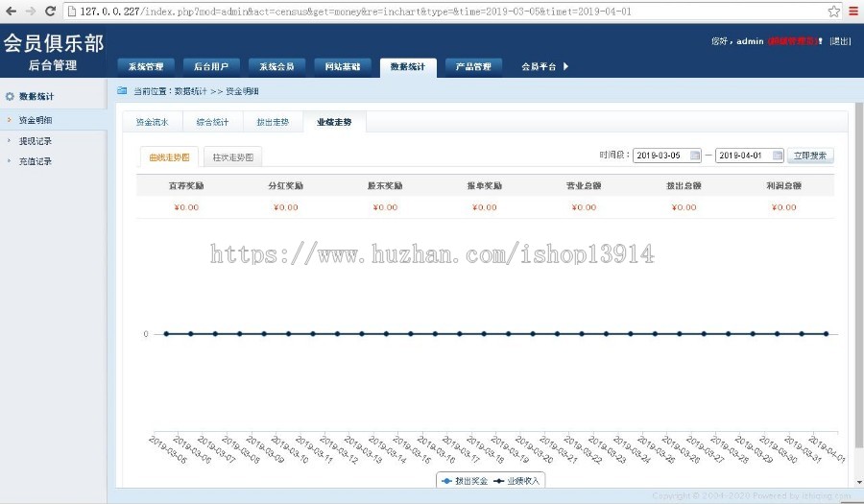Click the 股东奖励 column header

pos(385,185)
